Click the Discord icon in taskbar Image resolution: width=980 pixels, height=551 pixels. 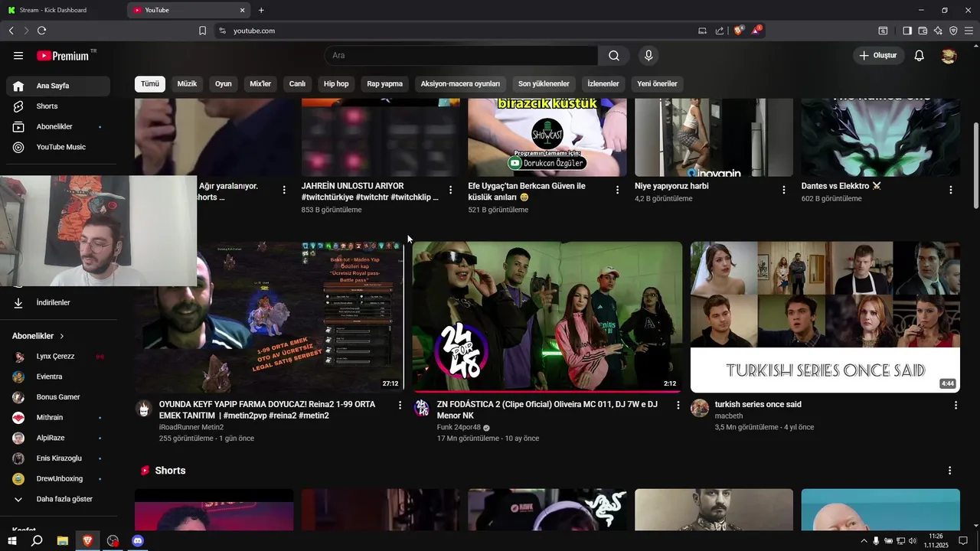click(138, 541)
